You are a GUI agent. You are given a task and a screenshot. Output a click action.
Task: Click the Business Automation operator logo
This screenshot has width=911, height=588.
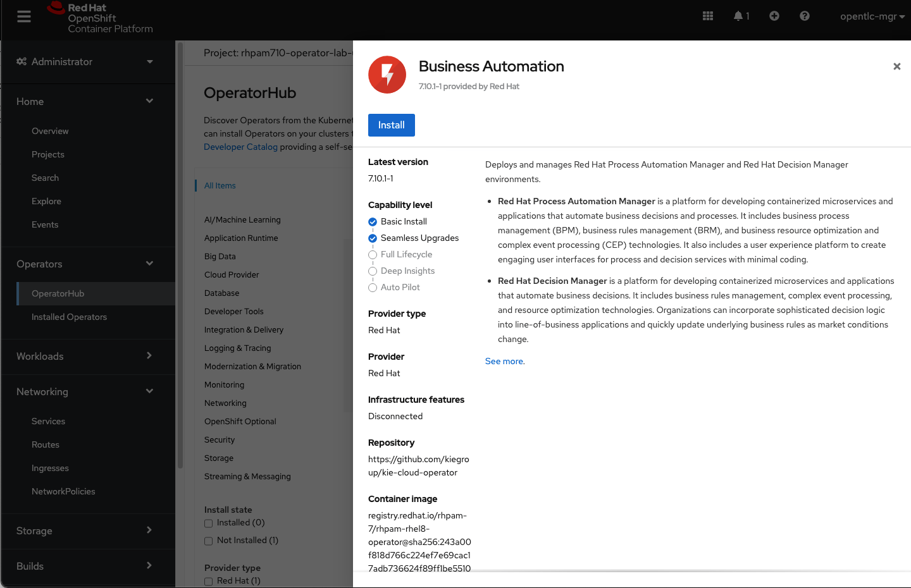(x=387, y=75)
